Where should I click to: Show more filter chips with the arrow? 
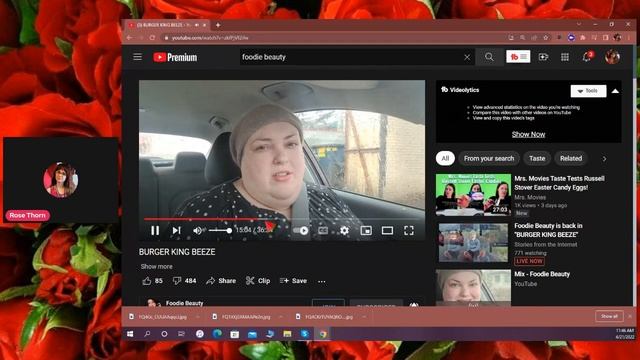pos(604,159)
